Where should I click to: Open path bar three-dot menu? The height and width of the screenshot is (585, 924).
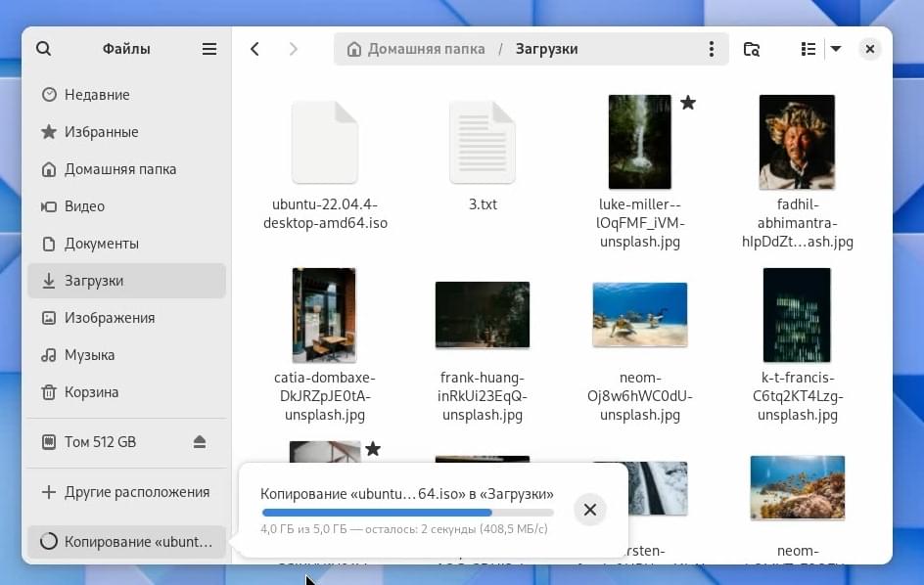712,49
